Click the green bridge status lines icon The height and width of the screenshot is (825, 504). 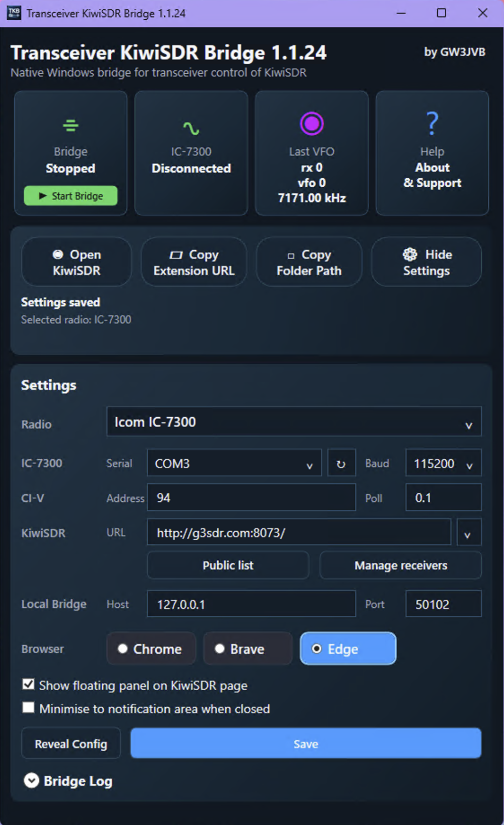[70, 125]
